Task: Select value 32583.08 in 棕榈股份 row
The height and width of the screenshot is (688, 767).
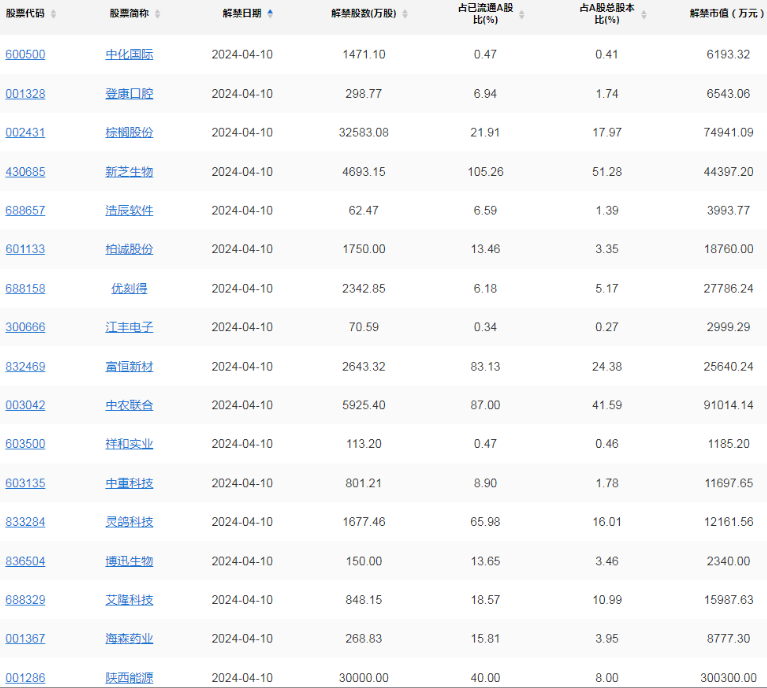Action: coord(364,133)
